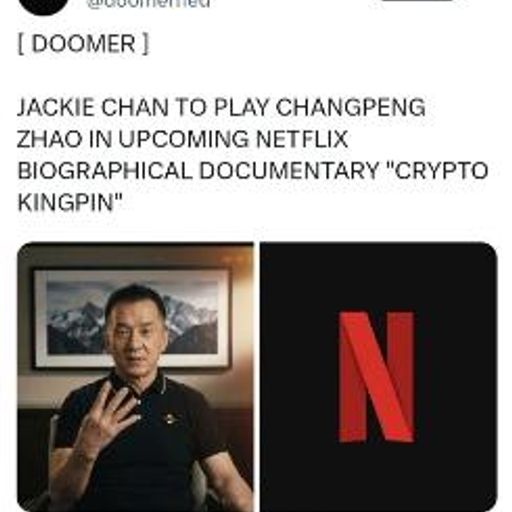This screenshot has height=512, width=512.
Task: Click the word DOCUMENTARY in the tweet
Action: (x=289, y=171)
